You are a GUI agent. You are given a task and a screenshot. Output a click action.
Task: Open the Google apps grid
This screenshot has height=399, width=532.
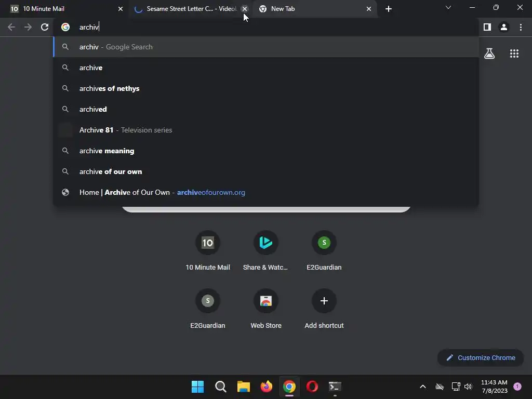click(514, 54)
